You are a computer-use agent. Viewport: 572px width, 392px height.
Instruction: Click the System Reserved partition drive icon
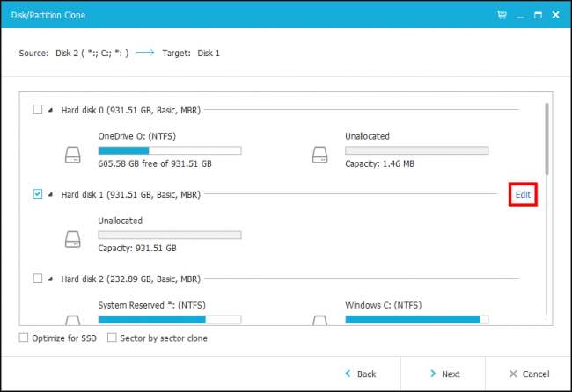tap(73, 319)
